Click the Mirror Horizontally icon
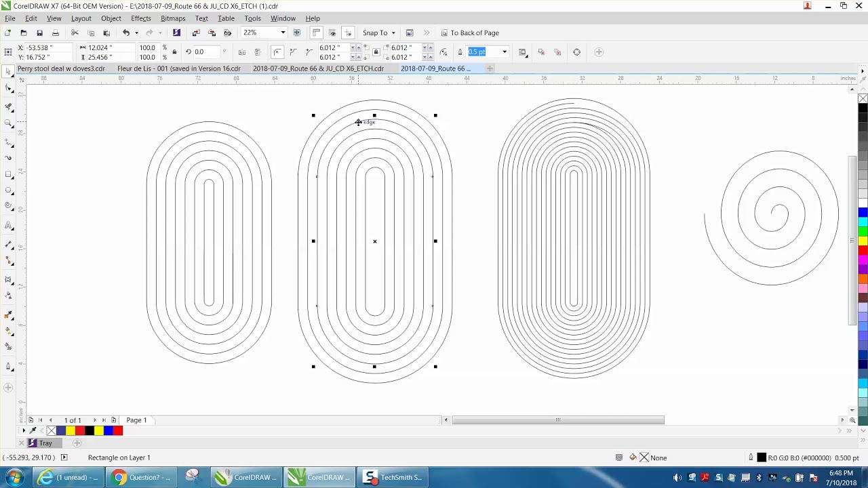 tap(242, 52)
